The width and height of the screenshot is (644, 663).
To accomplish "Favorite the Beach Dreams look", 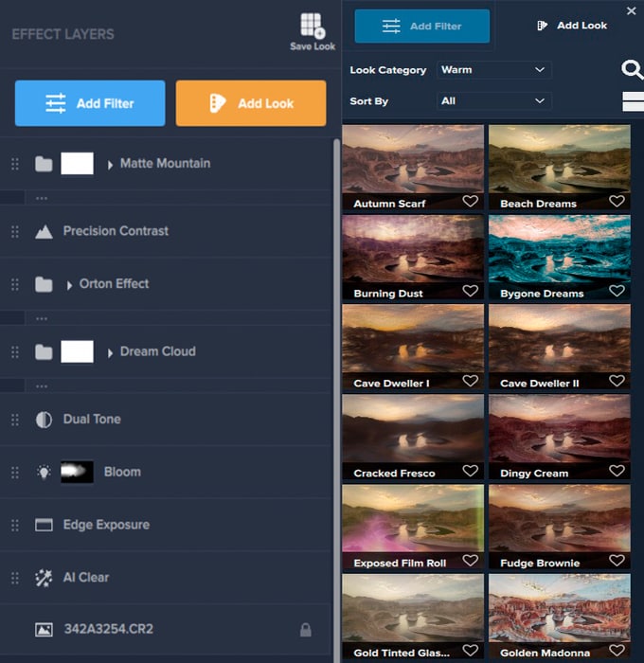I will 617,201.
